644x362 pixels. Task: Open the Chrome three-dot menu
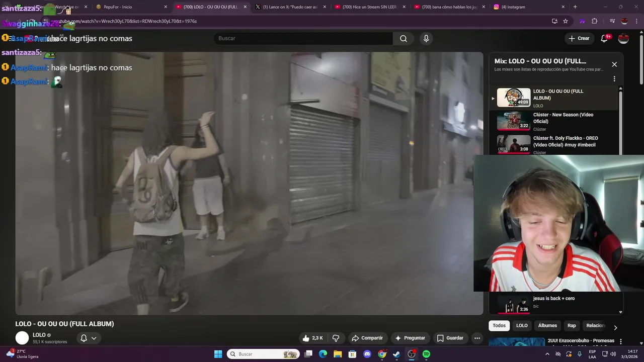[x=636, y=21]
